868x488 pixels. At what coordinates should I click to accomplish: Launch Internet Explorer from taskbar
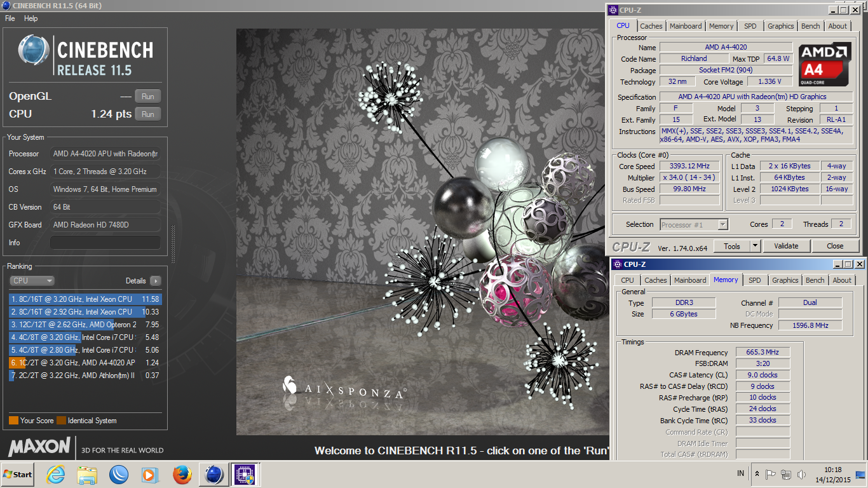tap(56, 475)
